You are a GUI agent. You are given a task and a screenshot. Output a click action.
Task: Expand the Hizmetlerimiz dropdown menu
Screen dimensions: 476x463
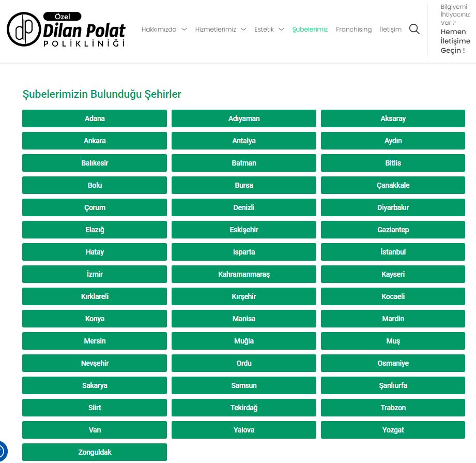[220, 29]
